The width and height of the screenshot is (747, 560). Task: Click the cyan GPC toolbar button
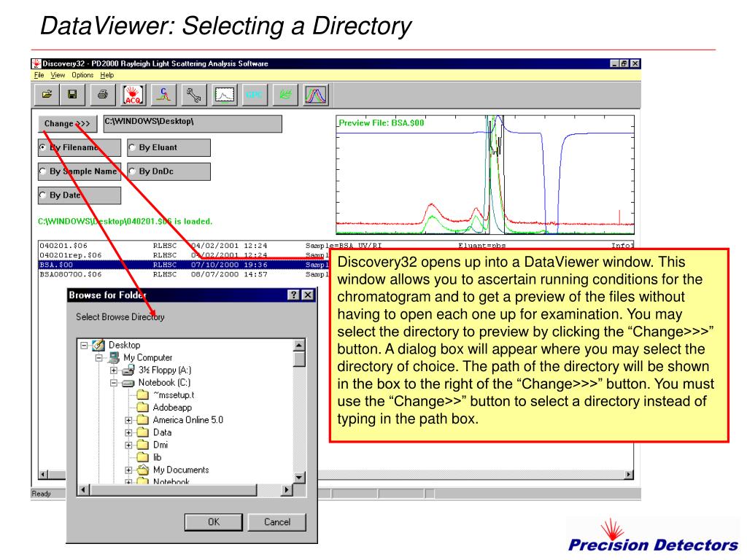click(x=255, y=94)
